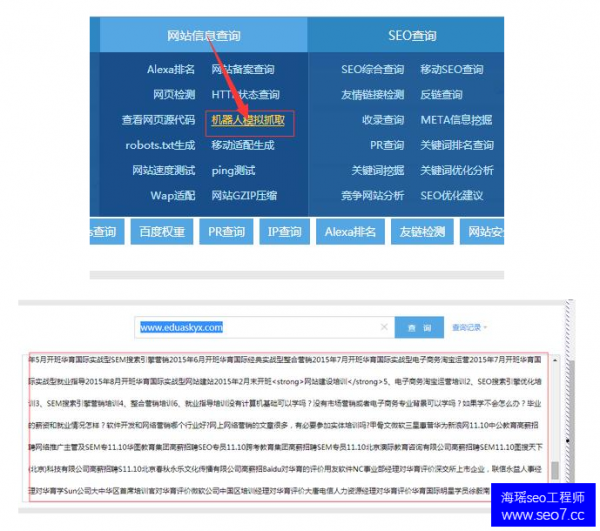Open META信息挖掘 link
The height and width of the screenshot is (531, 600).
click(456, 120)
